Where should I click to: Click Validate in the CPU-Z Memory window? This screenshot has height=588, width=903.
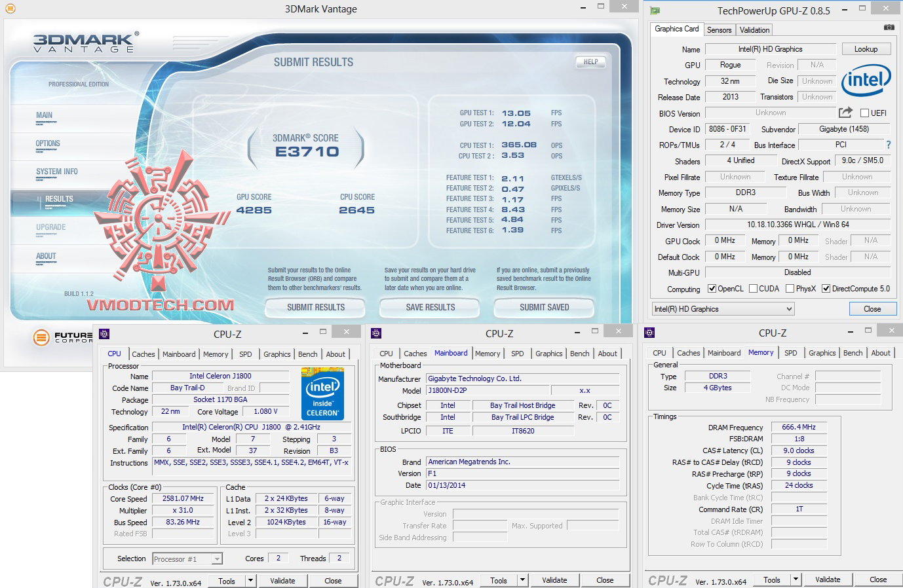(x=828, y=579)
